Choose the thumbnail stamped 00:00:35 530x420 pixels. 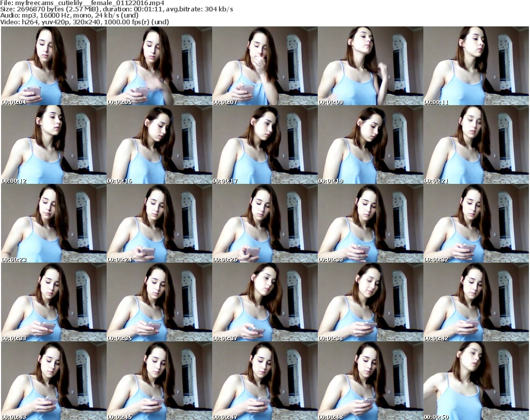[159, 302]
